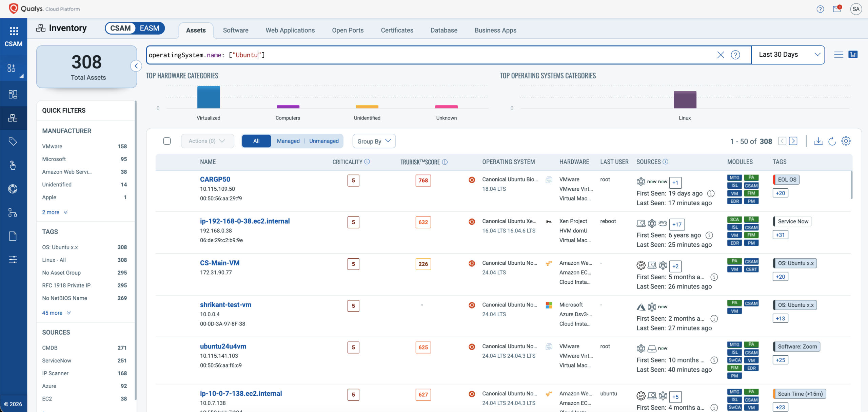
Task: Select the Unmanaged filter toggle
Action: pos(324,141)
